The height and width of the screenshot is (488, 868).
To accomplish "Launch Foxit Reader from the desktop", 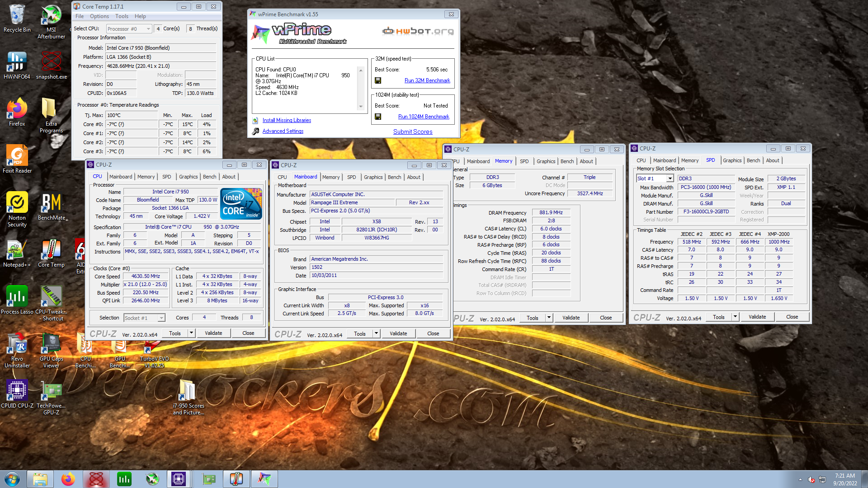I will click(x=17, y=159).
